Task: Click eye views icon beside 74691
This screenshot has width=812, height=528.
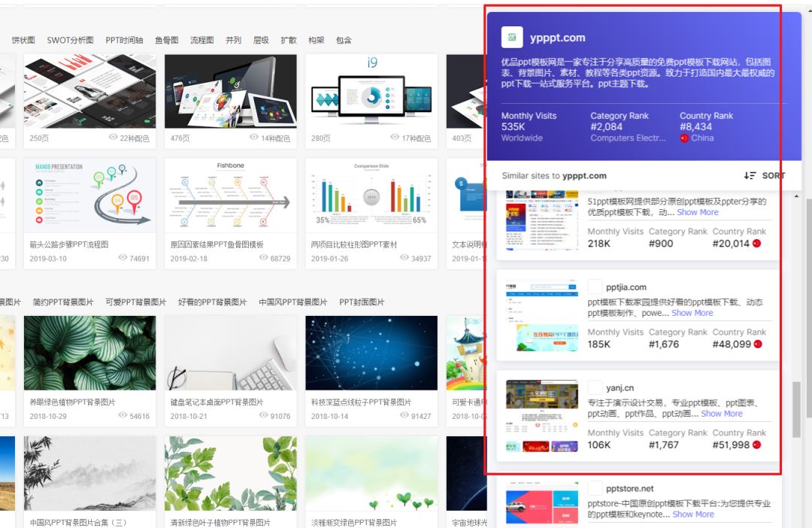Action: 123,257
